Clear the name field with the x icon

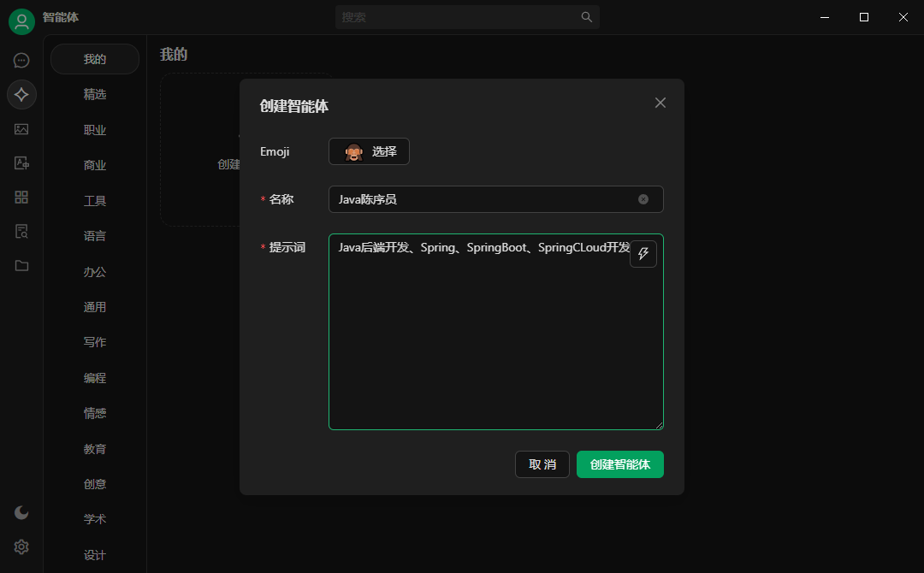click(643, 199)
